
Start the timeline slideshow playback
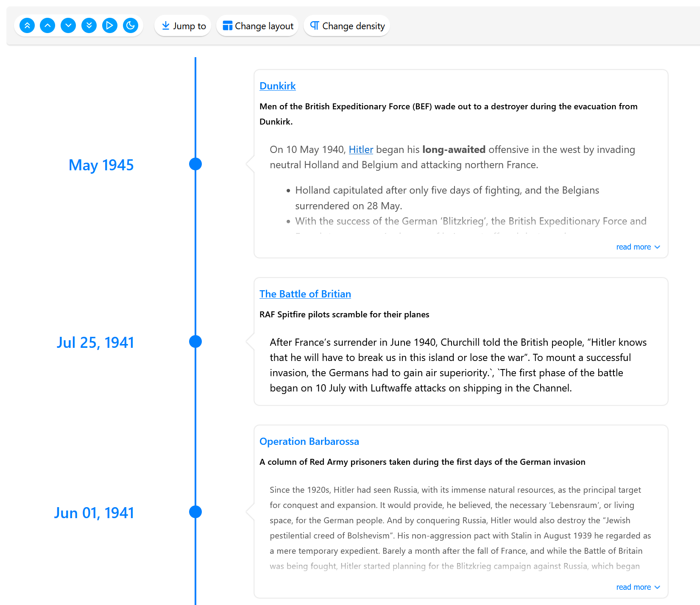point(110,26)
